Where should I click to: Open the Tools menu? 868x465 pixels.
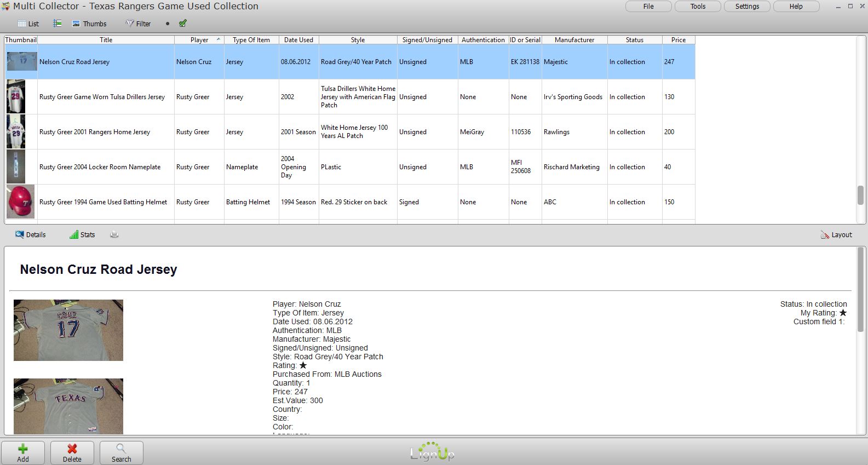coord(698,7)
